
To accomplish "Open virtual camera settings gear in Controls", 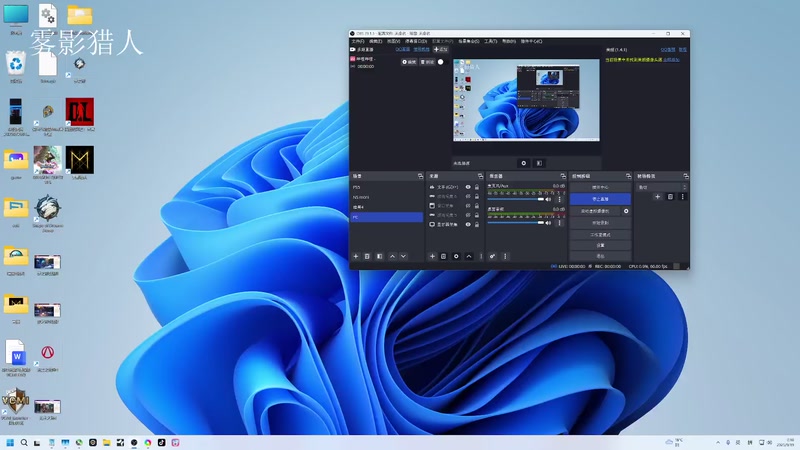I will click(x=626, y=211).
